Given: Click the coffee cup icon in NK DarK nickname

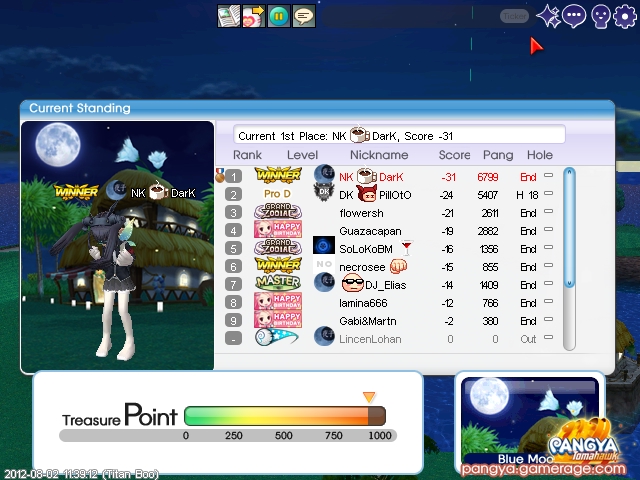Looking at the screenshot, I should pos(366,176).
